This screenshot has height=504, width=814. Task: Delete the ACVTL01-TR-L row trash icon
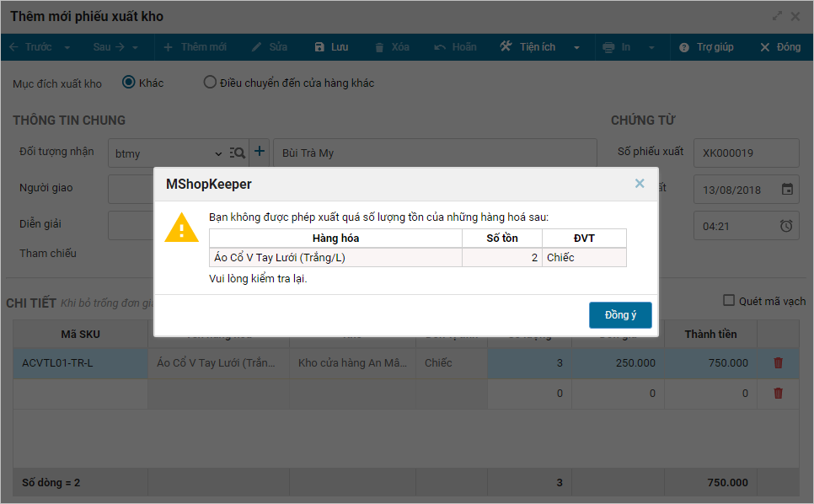click(778, 362)
